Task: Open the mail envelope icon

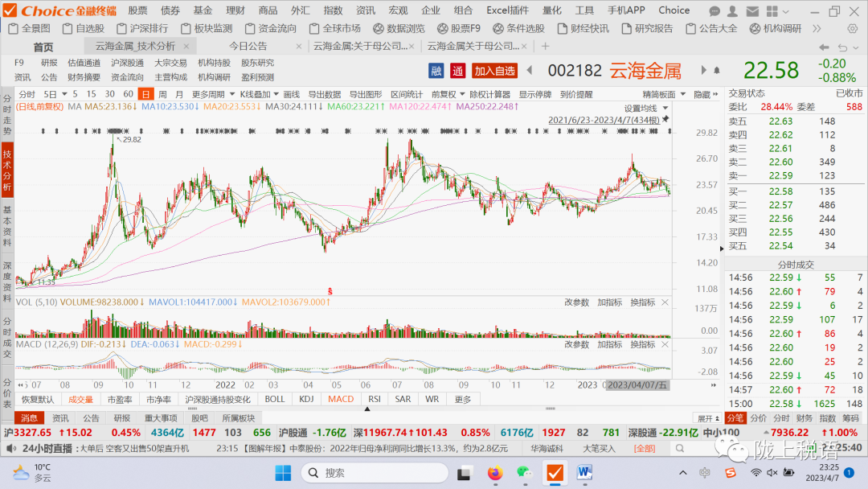Action: [751, 11]
